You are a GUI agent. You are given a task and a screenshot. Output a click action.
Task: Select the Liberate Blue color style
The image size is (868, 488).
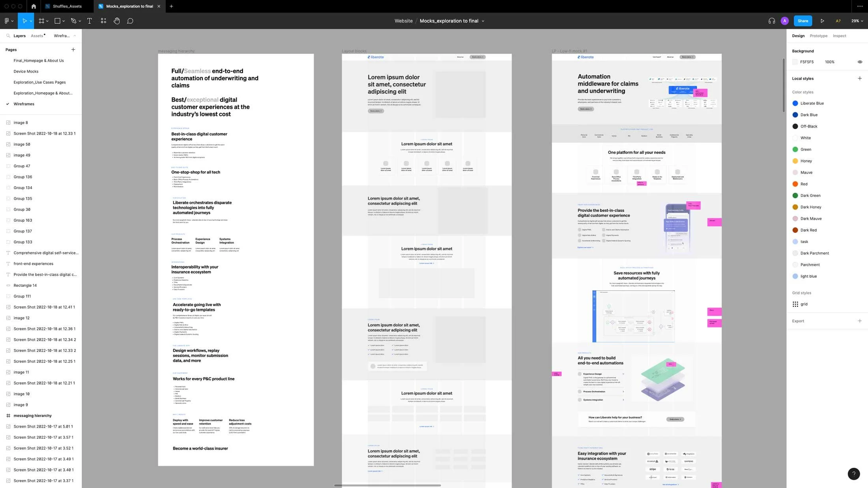point(812,103)
